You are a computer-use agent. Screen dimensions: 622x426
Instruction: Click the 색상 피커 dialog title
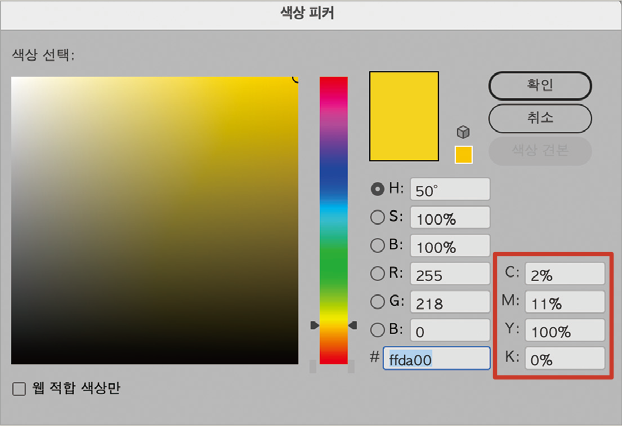307,13
